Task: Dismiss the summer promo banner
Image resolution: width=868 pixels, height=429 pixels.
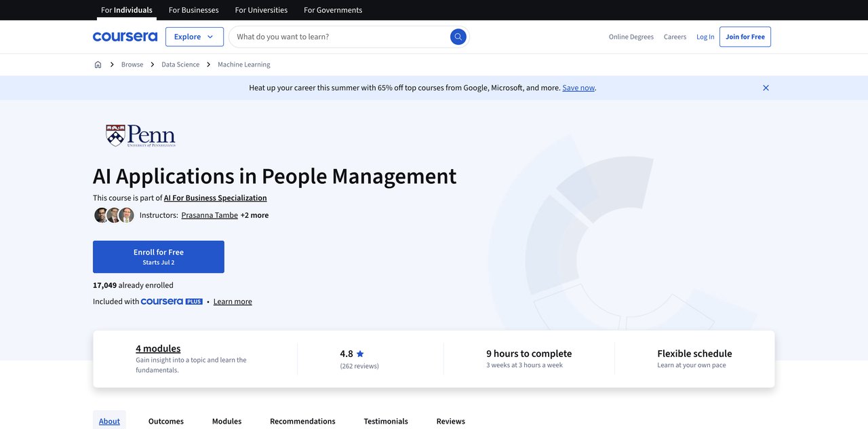Action: [766, 88]
